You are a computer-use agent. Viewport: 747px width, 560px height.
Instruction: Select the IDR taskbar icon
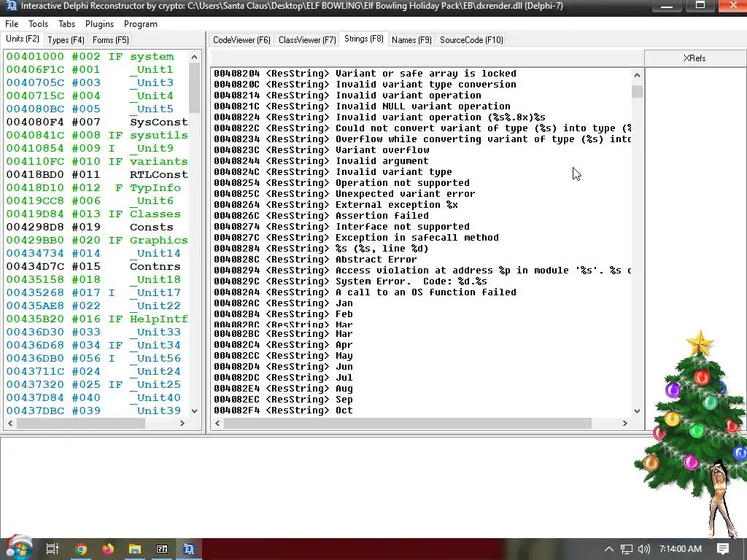click(189, 549)
